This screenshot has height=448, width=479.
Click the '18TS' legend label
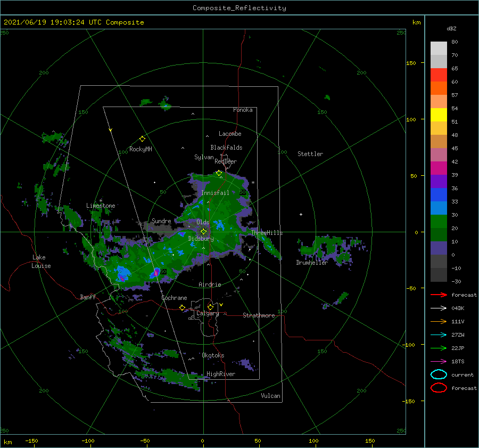(x=458, y=362)
